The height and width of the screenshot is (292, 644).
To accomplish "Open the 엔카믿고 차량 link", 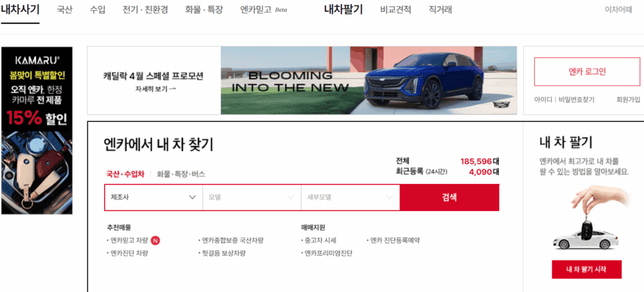I will (x=129, y=241).
